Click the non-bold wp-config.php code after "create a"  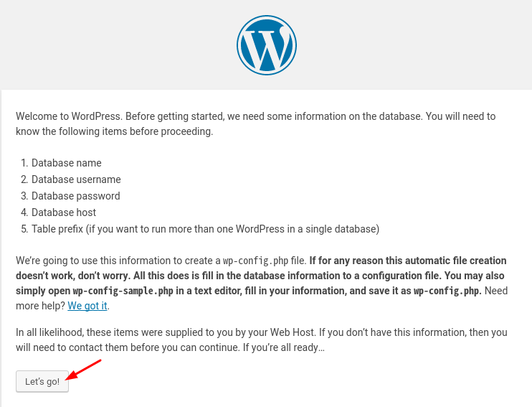pos(255,261)
